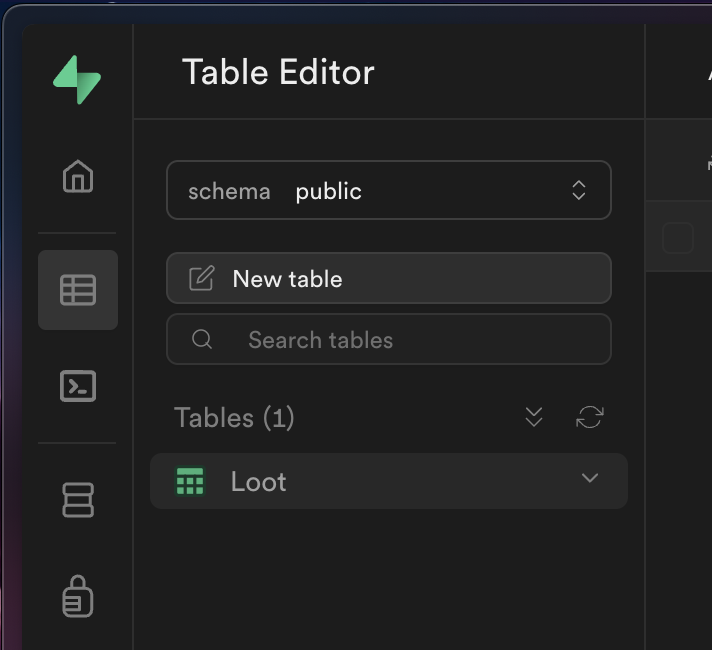Expand the Loot table options chevron

point(590,478)
